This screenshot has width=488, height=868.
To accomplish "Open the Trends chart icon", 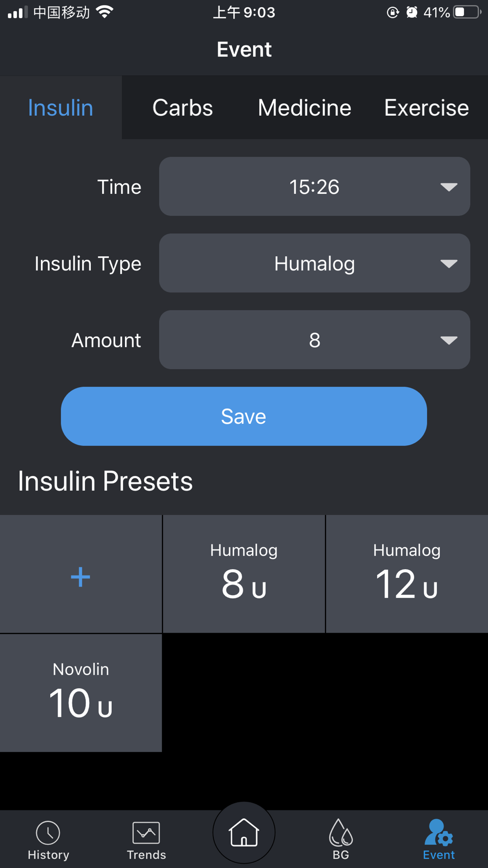I will click(x=146, y=833).
